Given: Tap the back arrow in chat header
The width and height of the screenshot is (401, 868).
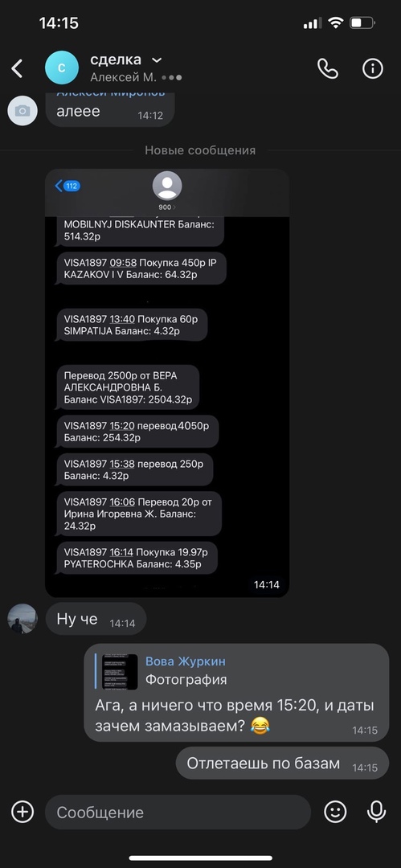Looking at the screenshot, I should (17, 68).
